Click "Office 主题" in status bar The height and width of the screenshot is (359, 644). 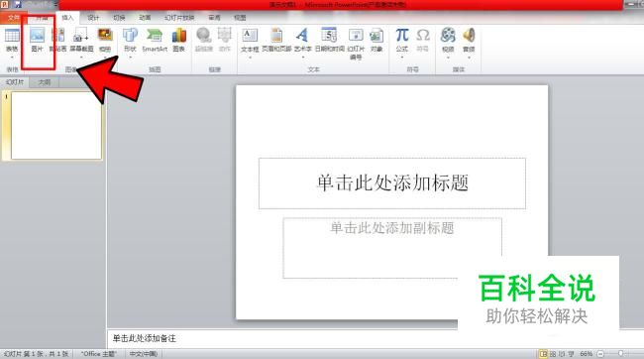98,354
